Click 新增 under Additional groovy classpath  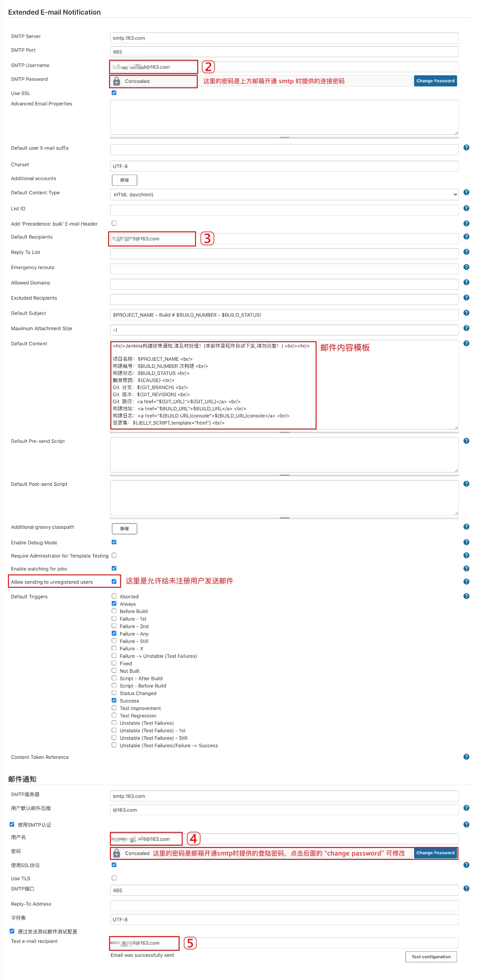[124, 529]
